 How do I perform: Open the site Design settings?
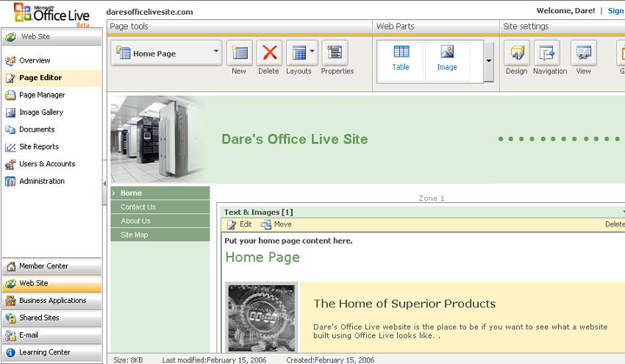click(516, 54)
